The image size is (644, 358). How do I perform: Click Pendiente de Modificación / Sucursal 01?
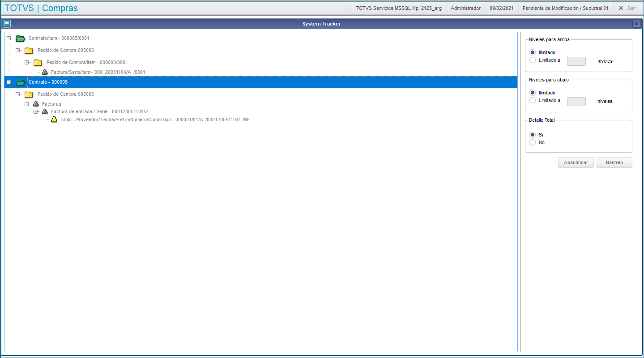(565, 8)
